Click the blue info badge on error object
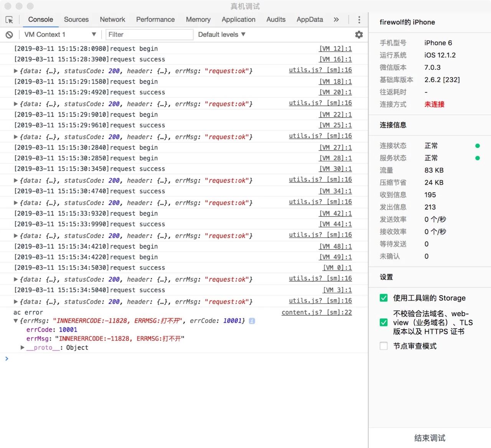 pyautogui.click(x=252, y=321)
